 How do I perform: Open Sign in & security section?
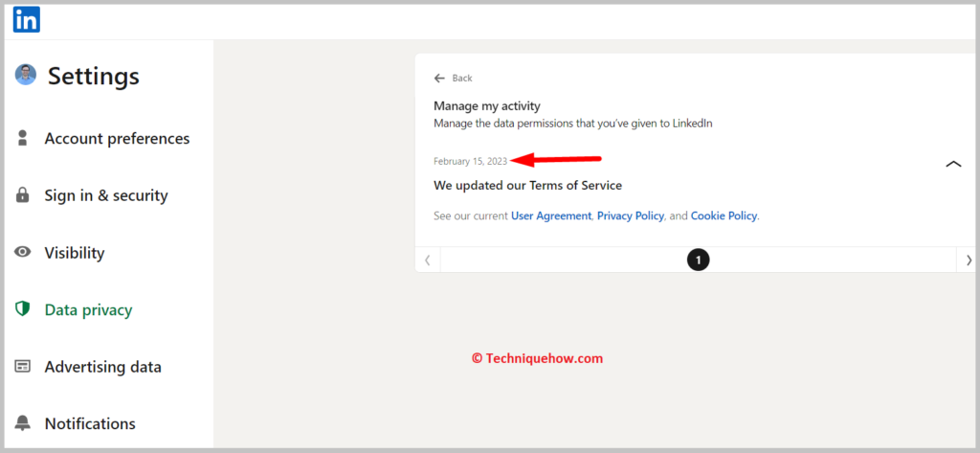[x=106, y=195]
